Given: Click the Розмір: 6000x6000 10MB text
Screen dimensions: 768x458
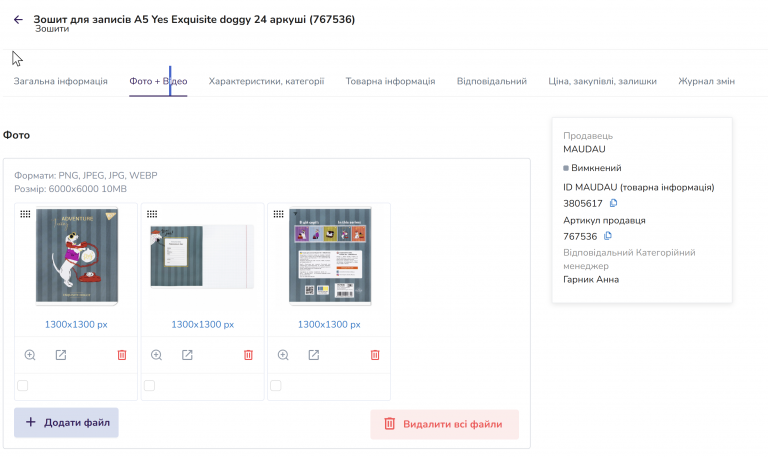Looking at the screenshot, I should click(x=71, y=189).
